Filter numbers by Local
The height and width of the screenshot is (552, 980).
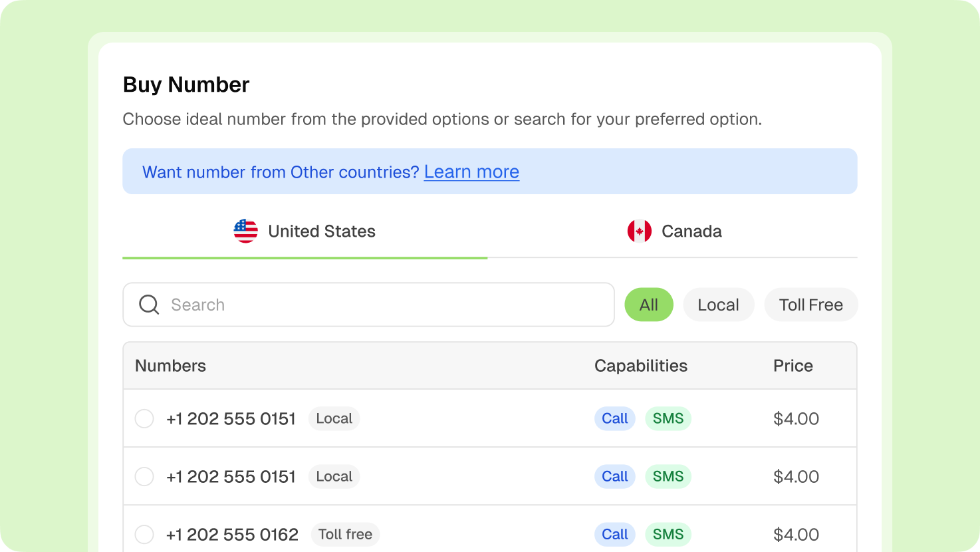pyautogui.click(x=718, y=305)
